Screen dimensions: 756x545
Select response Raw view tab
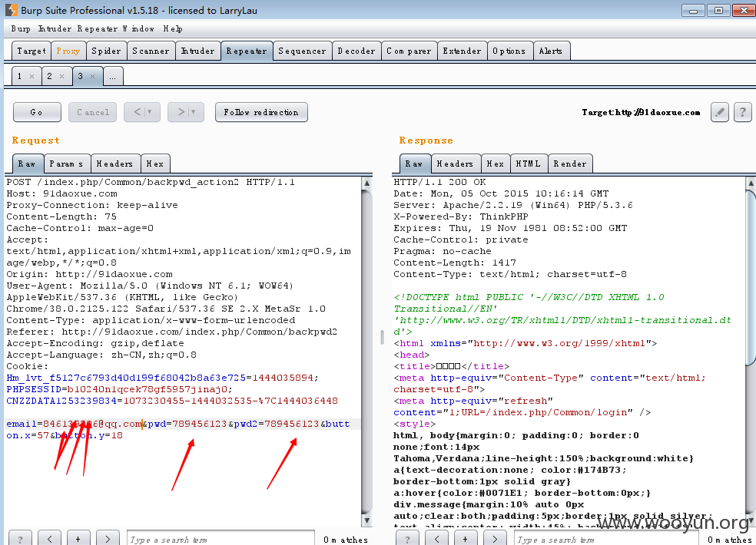(415, 163)
